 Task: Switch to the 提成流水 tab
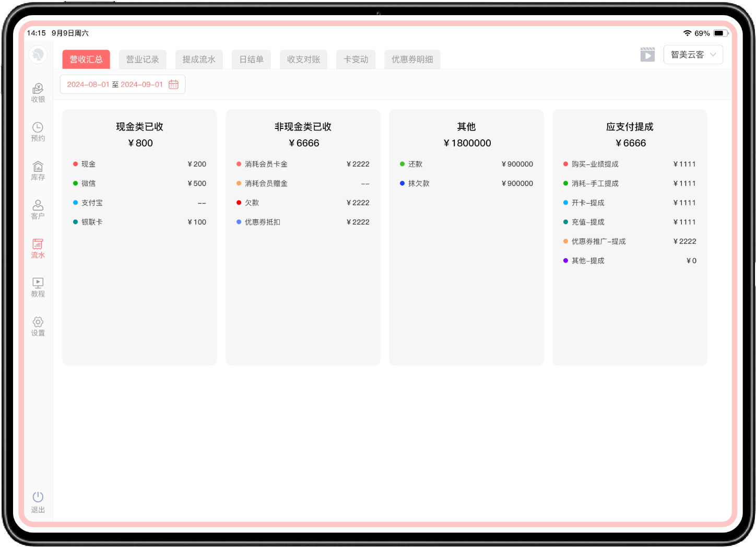pos(199,60)
